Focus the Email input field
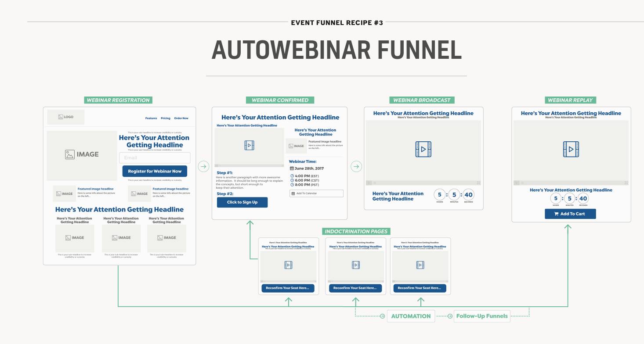644x344 pixels. tap(155, 158)
